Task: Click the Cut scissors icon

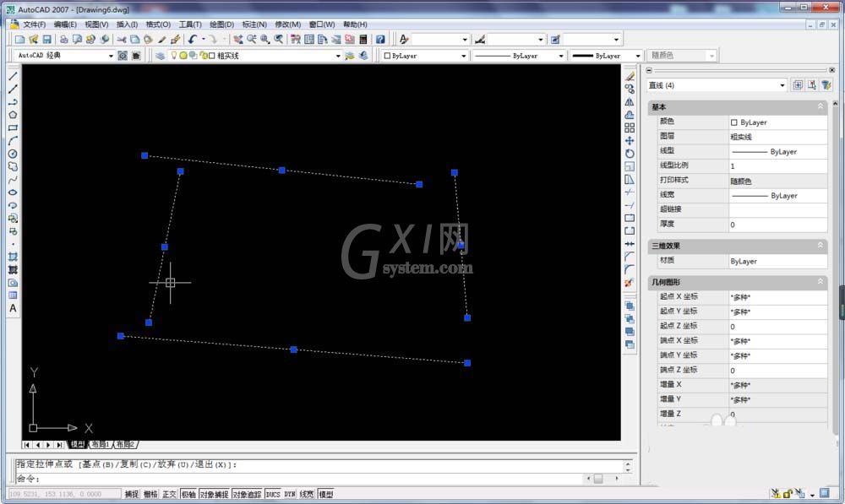Action: click(x=121, y=40)
